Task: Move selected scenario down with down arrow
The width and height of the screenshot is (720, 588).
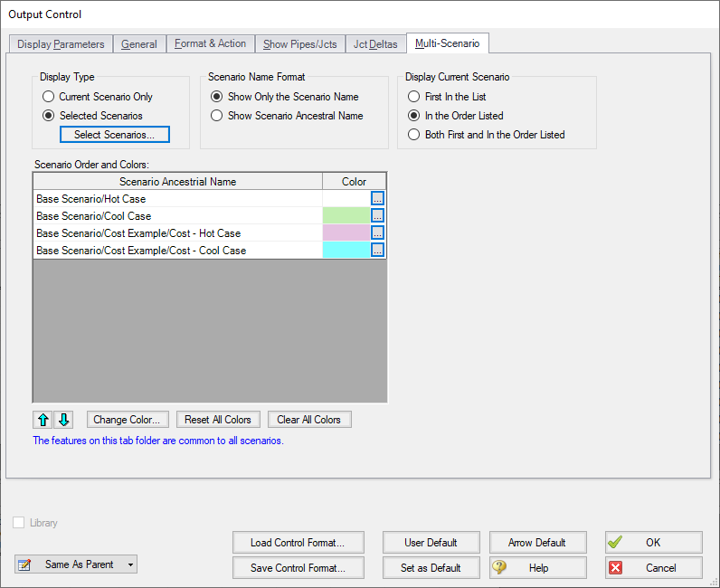Action: [64, 420]
